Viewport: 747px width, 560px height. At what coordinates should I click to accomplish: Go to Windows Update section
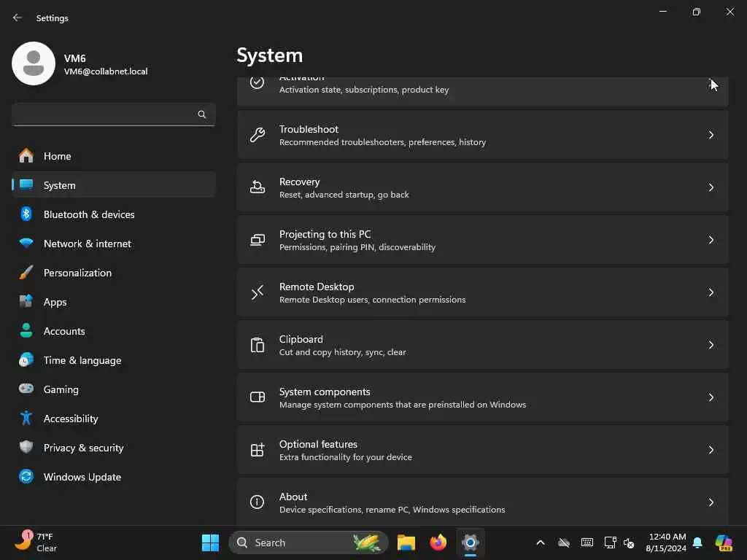[x=114, y=477]
